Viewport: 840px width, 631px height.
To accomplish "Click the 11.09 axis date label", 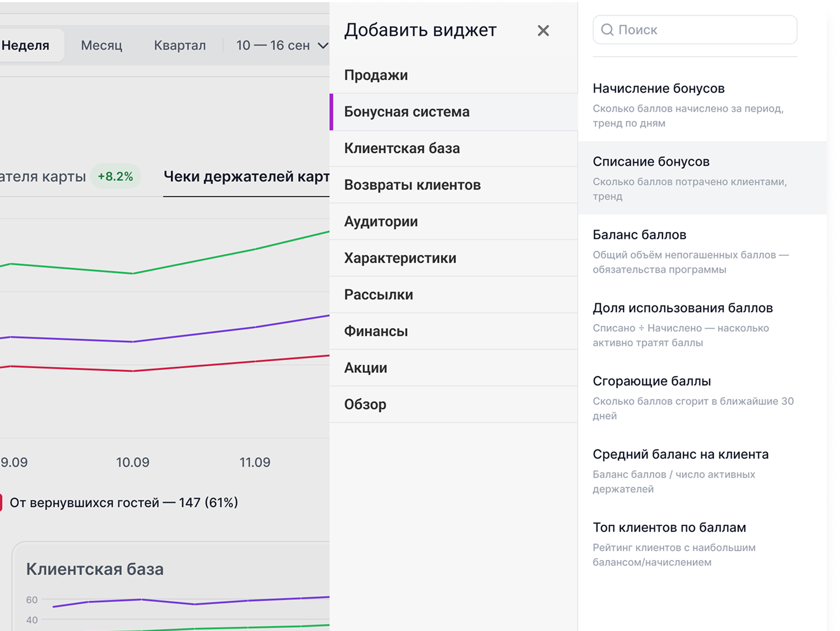I will point(255,462).
